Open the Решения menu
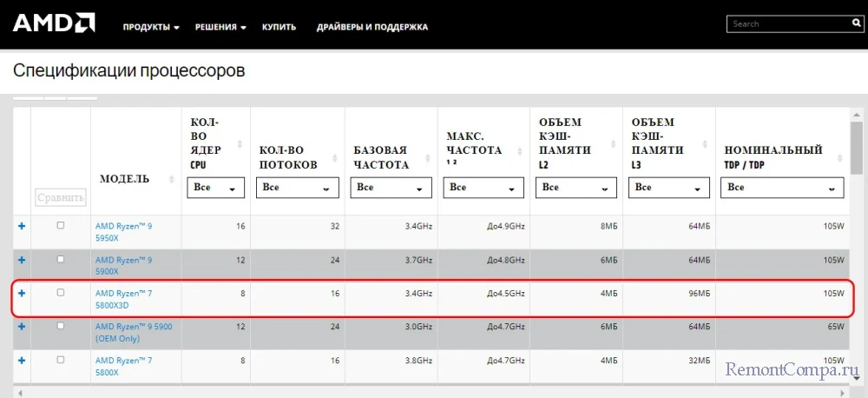The image size is (868, 398). pyautogui.click(x=220, y=27)
